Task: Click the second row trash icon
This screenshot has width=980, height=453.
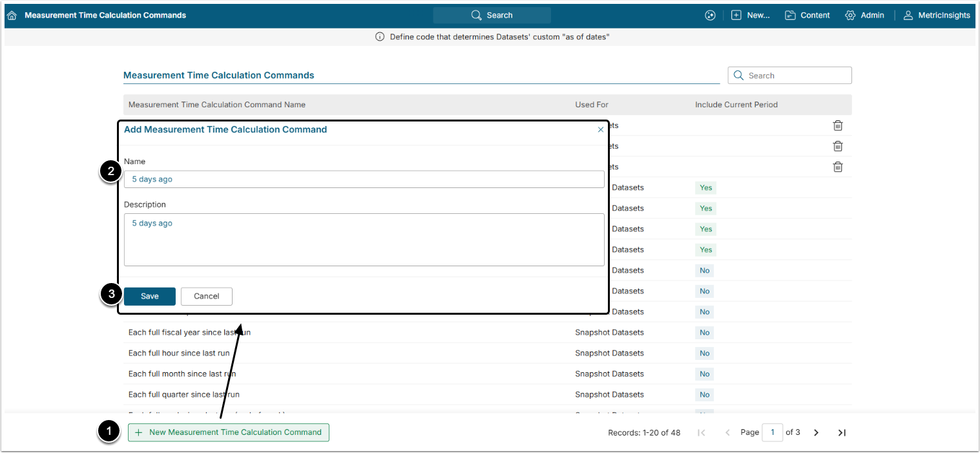Action: (838, 146)
